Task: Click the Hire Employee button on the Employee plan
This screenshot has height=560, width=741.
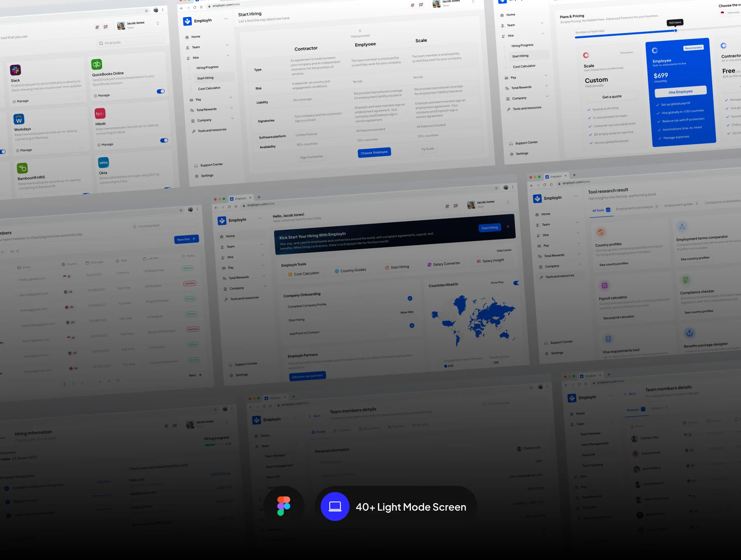Action: (x=680, y=92)
